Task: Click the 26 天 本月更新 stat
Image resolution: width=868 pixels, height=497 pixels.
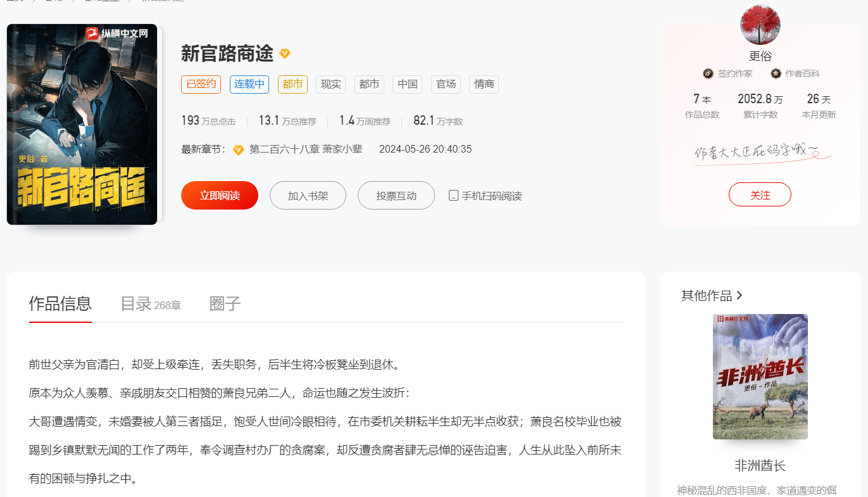Action: [x=819, y=106]
